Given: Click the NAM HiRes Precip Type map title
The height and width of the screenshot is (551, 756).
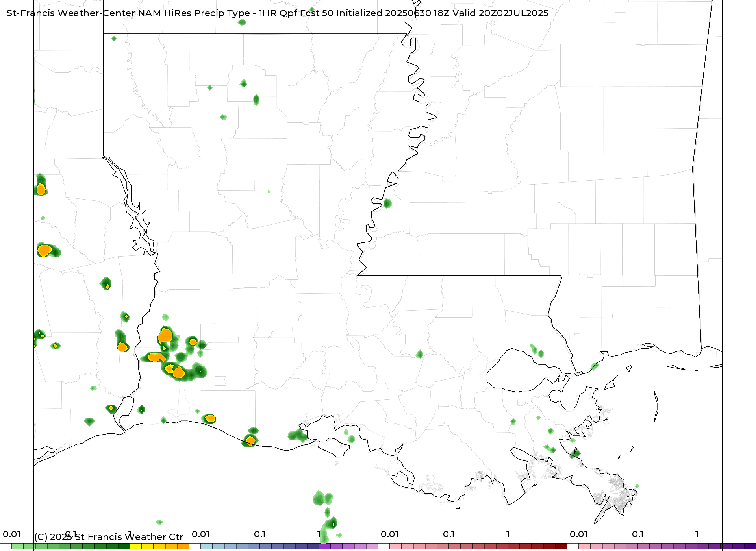Looking at the screenshot, I should tap(277, 13).
